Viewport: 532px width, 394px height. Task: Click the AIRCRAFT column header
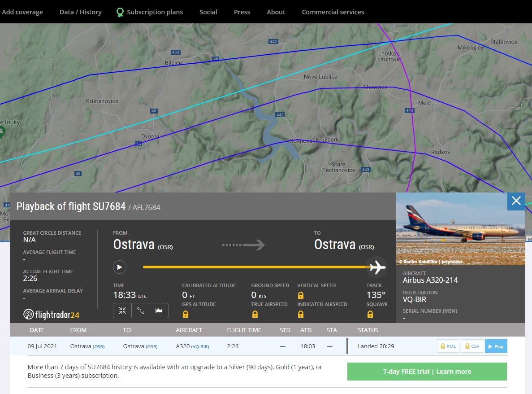coord(189,330)
